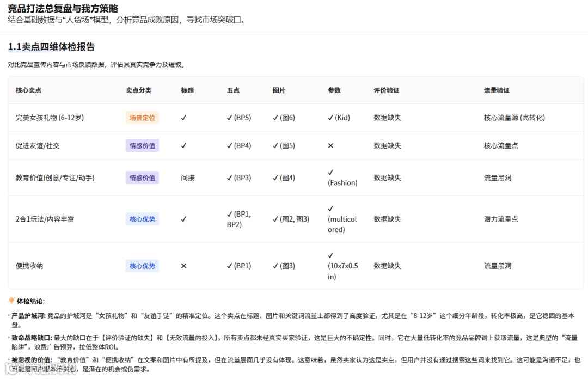The height and width of the screenshot is (379, 588).
Task: Click the cell 核心流量源 (高转化)
Action: (514, 118)
